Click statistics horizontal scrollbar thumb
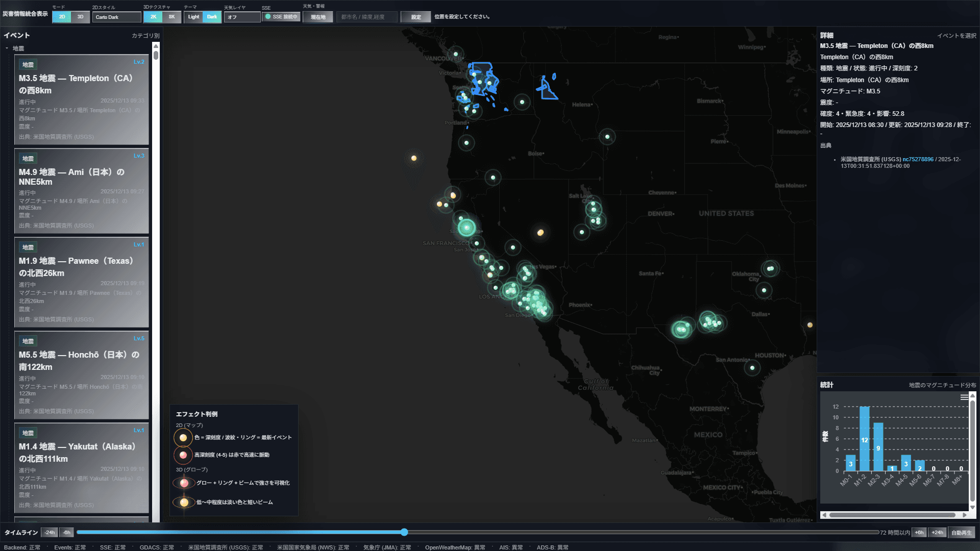 click(892, 515)
